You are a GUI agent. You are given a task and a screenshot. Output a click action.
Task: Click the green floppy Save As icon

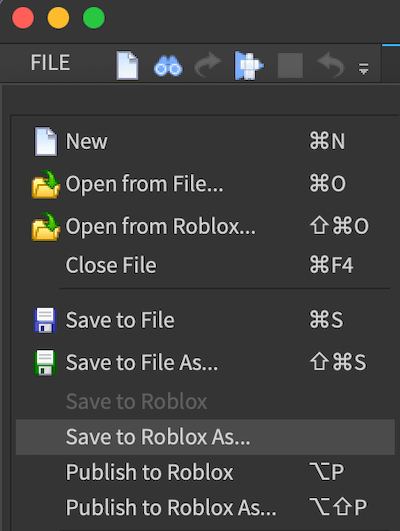[45, 362]
